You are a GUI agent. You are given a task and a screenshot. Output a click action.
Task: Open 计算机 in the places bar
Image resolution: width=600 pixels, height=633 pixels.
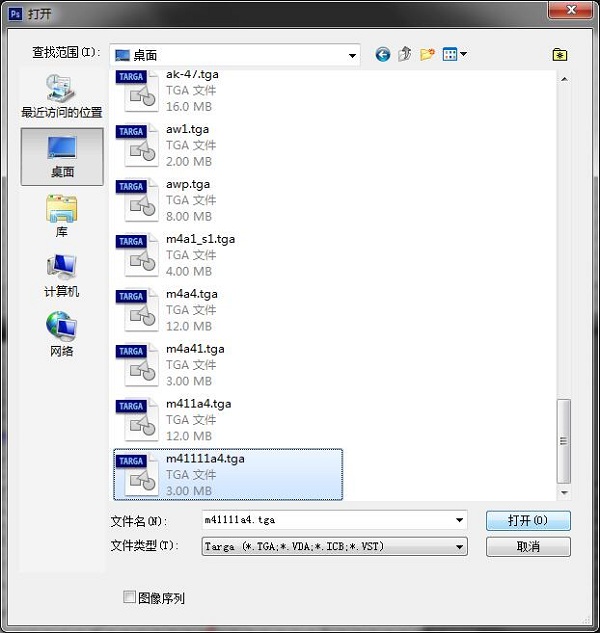click(62, 276)
